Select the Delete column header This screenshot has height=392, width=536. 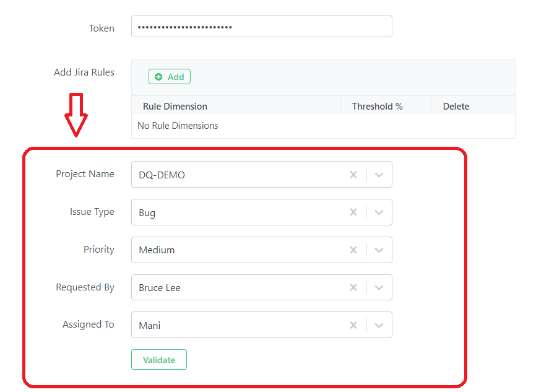456,107
